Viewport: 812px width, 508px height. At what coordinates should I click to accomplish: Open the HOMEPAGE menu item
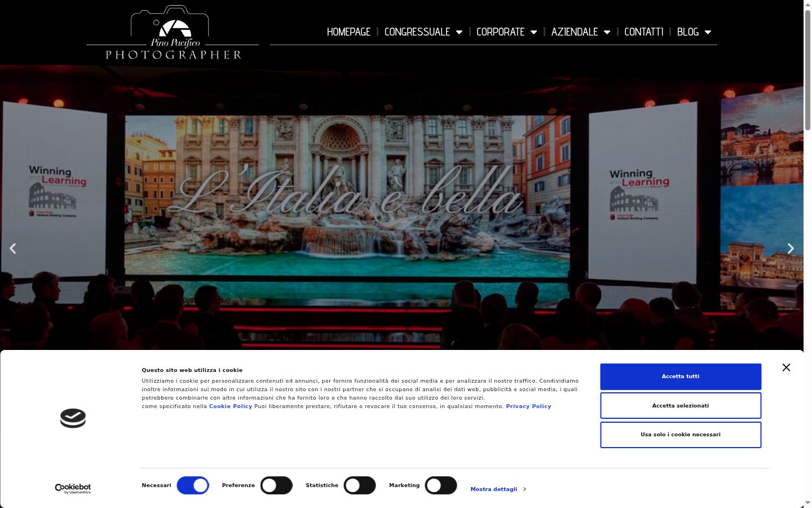[348, 32]
